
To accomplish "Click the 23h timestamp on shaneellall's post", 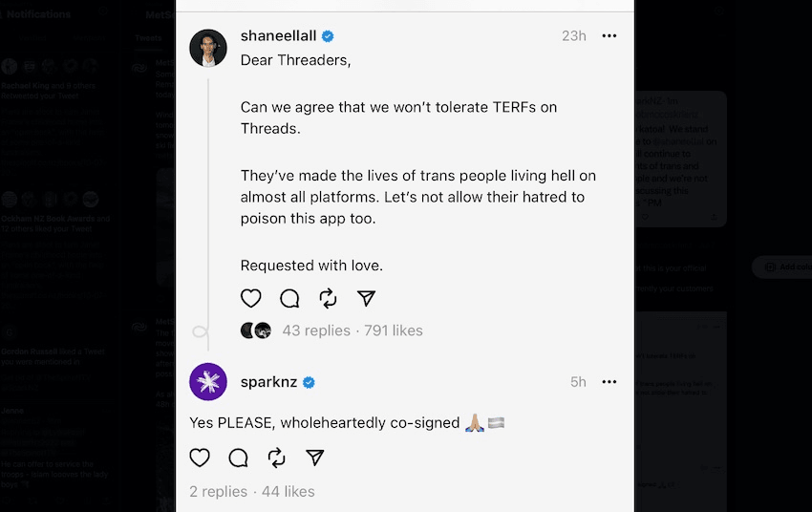I will coord(573,36).
